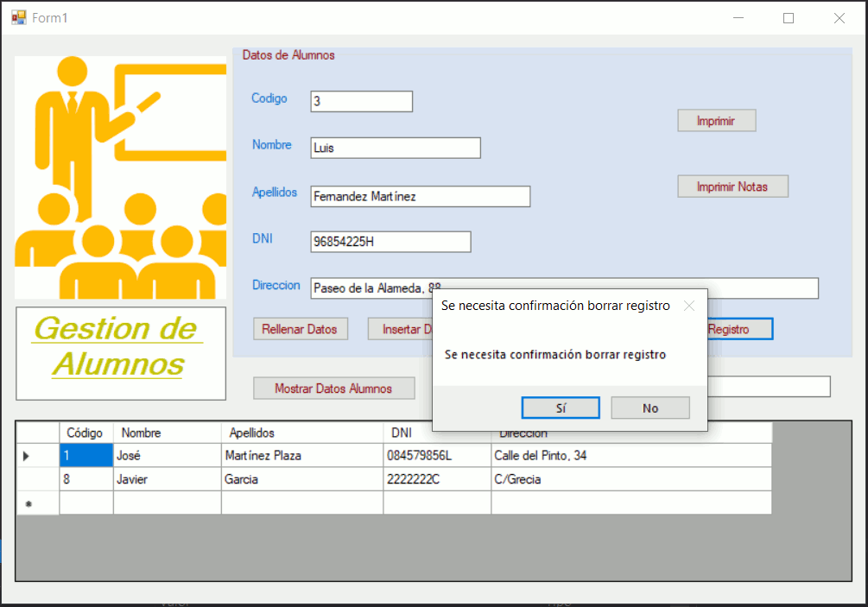
Task: Select the Nombre column header
Action: 168,433
